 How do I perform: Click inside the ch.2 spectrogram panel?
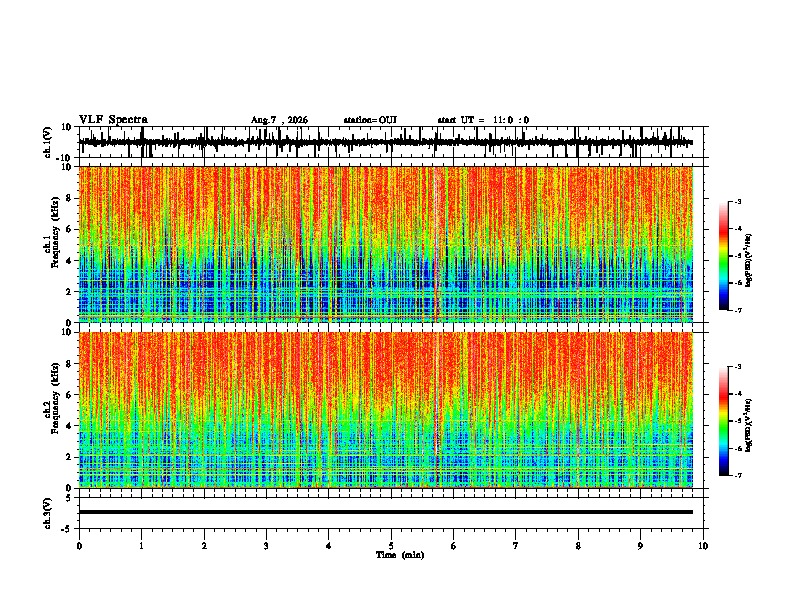(386, 410)
